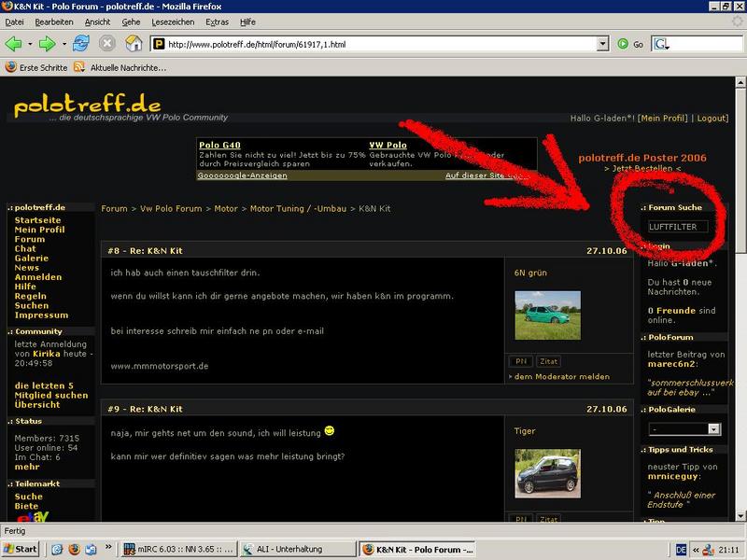Viewport: 747px width, 560px height.
Task: Reload the page with the refresh icon
Action: (81, 44)
